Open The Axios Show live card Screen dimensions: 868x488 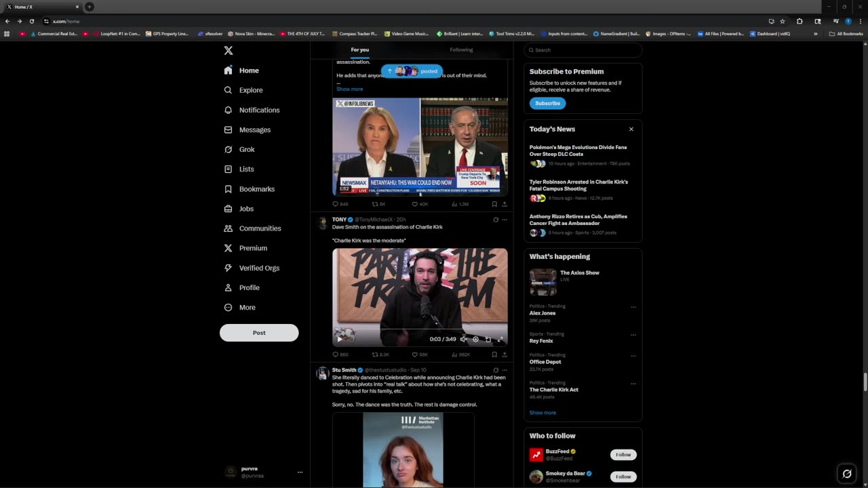(x=583, y=282)
